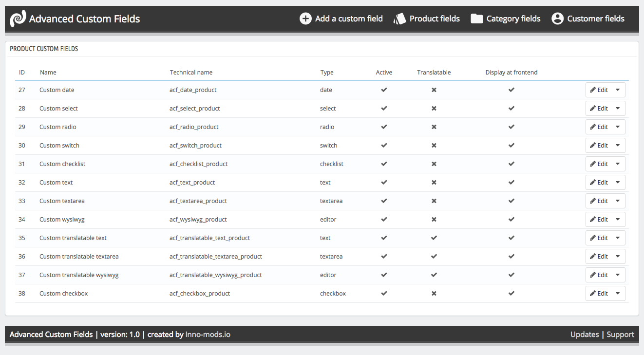The width and height of the screenshot is (644, 355).
Task: Toggle Active status for Custom wysiwyg
Action: point(384,219)
